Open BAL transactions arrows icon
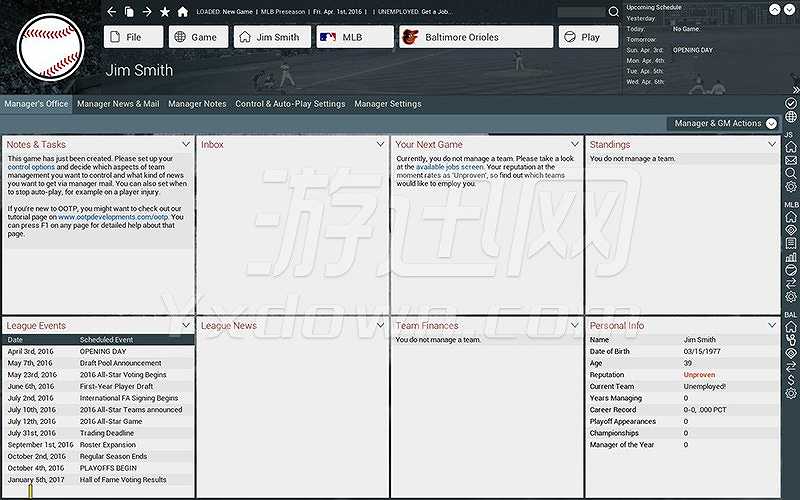This screenshot has width=800, height=500. 791,366
